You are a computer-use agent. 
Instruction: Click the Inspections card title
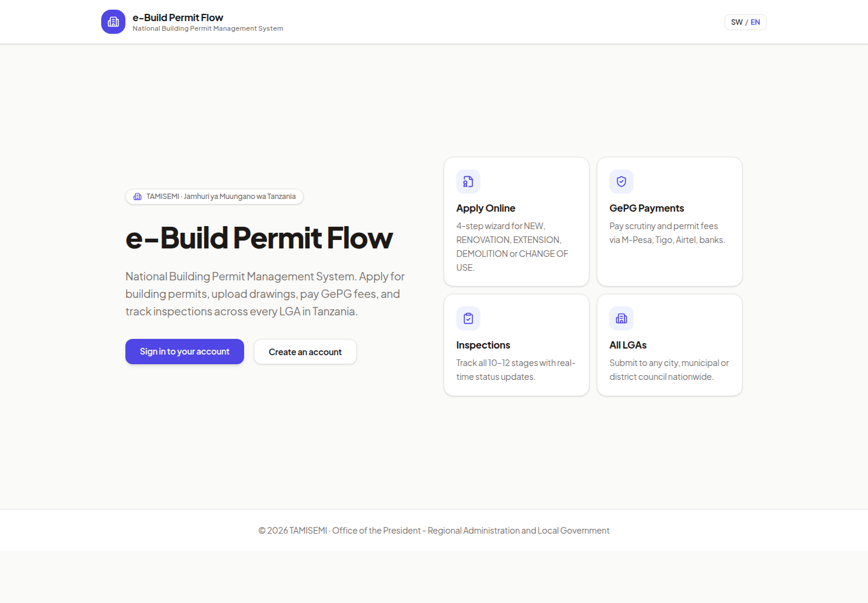pyautogui.click(x=483, y=345)
